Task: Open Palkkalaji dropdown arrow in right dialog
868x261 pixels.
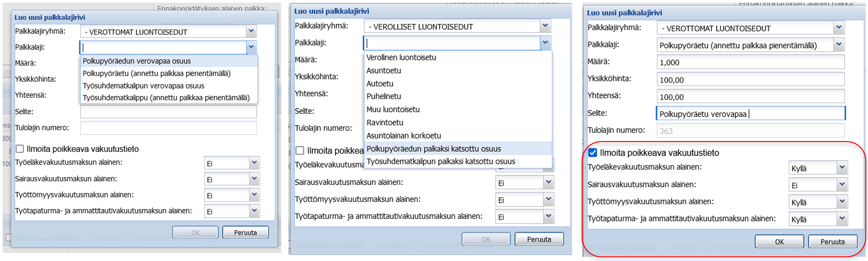Action: [839, 44]
